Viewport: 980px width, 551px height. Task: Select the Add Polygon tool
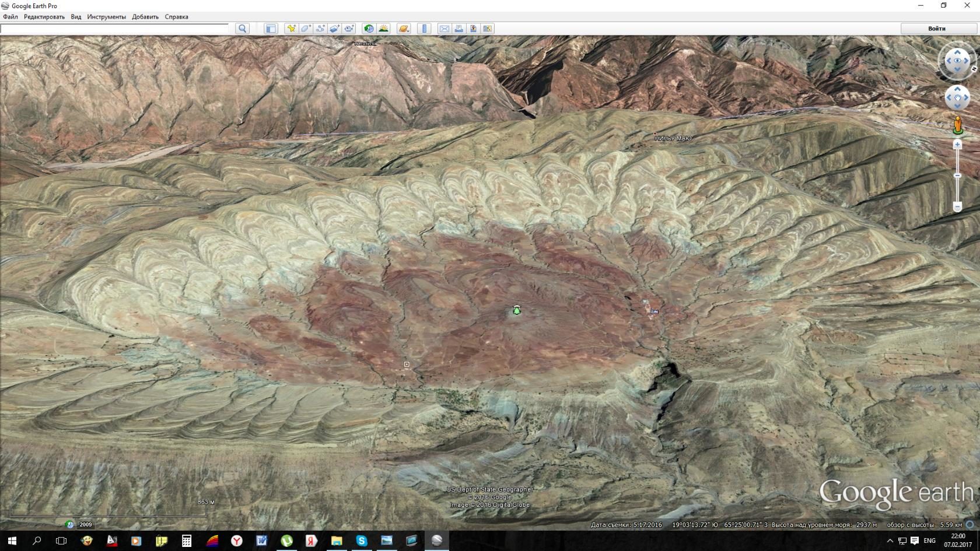click(x=305, y=29)
